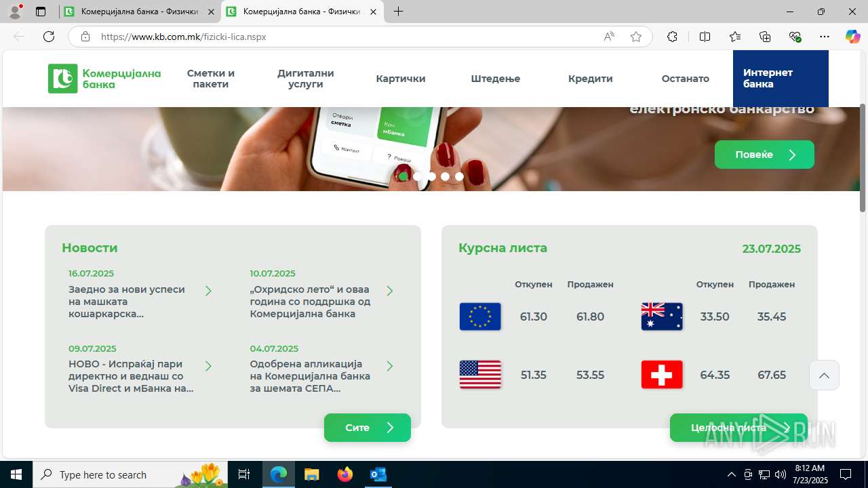The height and width of the screenshot is (488, 868).
Task: Open the Кредити menu item
Action: coord(591,79)
